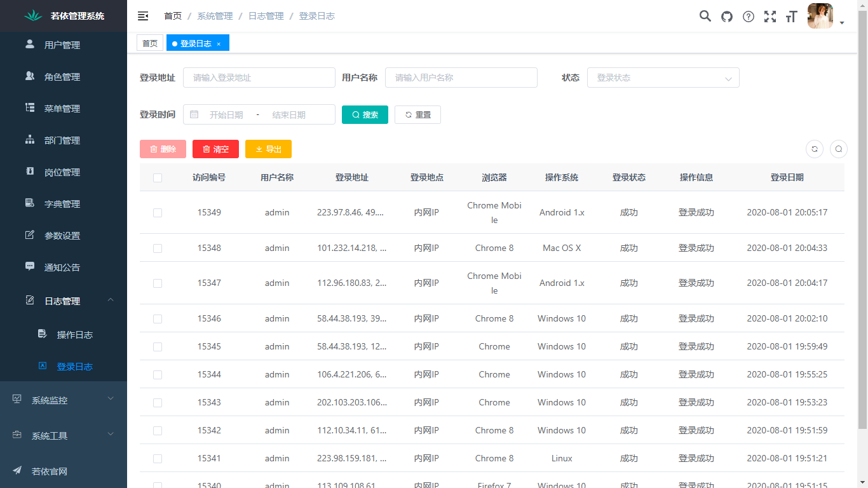
Task: Toggle search bar via the small magnifier icon
Action: point(839,149)
